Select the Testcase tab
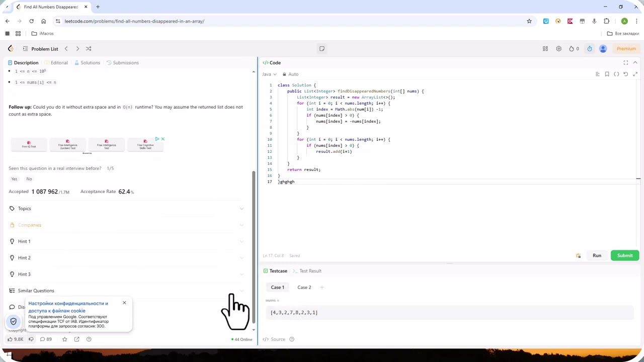This screenshot has height=362, width=644. 275,271
